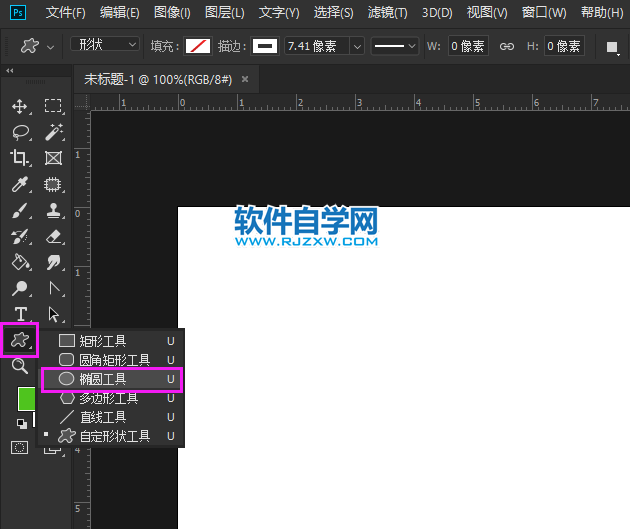Open the stroke width 7.41 像素 dropdown

click(357, 47)
